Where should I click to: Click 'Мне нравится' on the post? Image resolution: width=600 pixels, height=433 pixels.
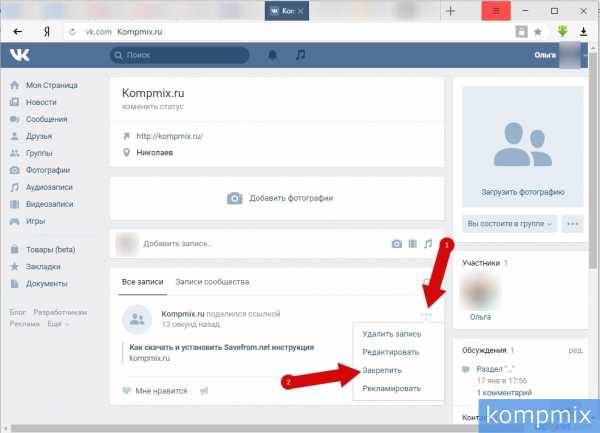pos(155,391)
